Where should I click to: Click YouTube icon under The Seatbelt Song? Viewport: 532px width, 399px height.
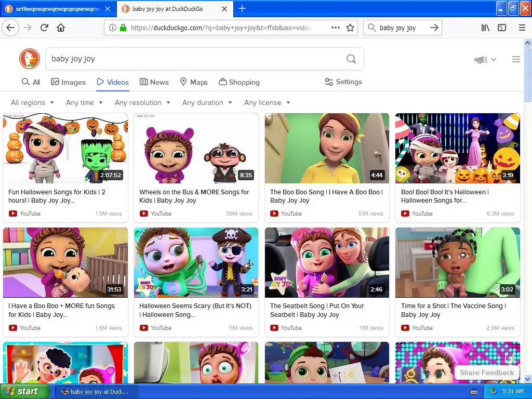[x=274, y=328]
